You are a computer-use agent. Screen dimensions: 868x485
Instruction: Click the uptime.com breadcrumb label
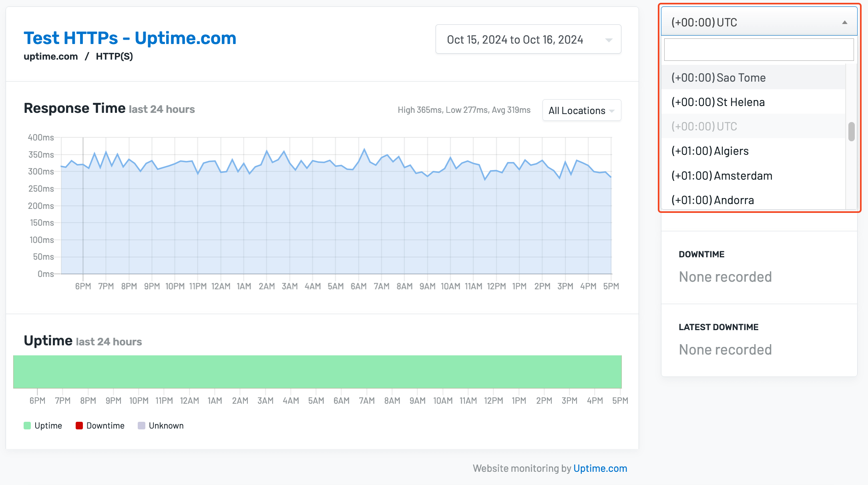(x=50, y=56)
